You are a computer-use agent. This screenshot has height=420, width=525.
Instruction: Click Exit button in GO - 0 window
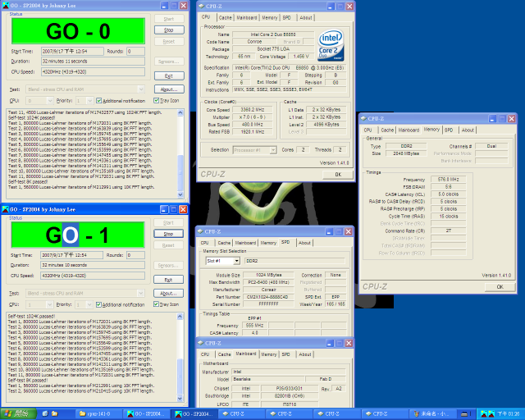point(169,76)
